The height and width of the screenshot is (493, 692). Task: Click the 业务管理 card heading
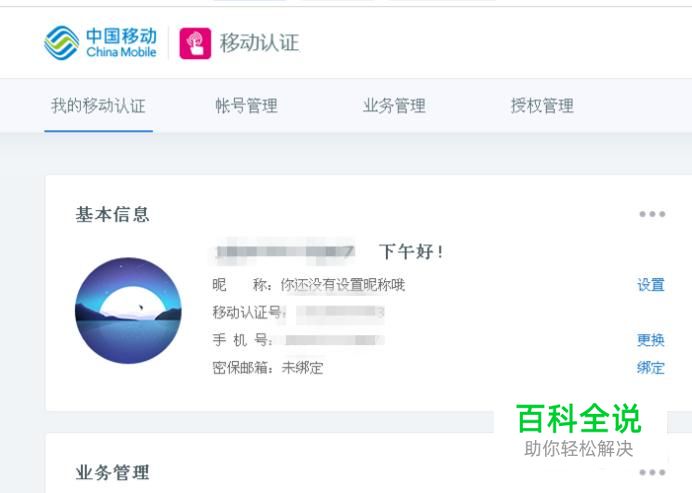113,472
